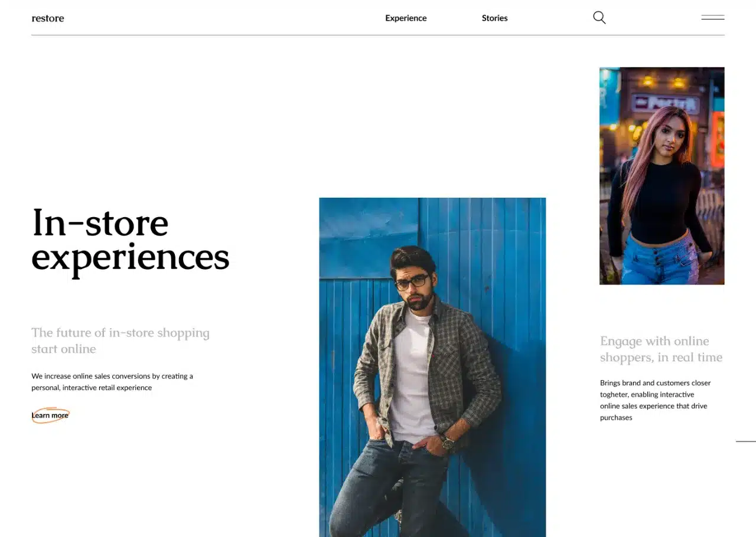Click the short line indicator at right edge
This screenshot has height=537, width=756.
click(x=745, y=441)
